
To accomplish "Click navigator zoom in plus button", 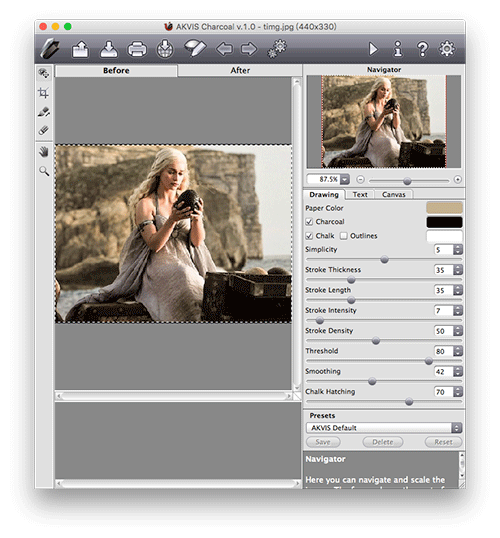I will click(457, 179).
